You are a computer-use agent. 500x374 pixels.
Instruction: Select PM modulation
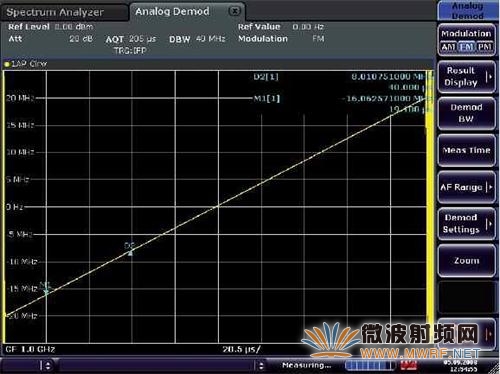pos(484,47)
